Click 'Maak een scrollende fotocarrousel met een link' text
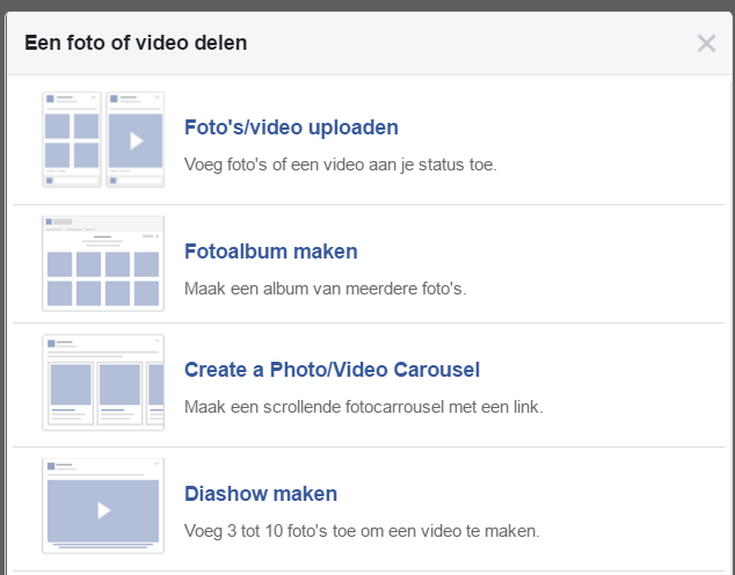Image resolution: width=735 pixels, height=575 pixels. tap(363, 407)
